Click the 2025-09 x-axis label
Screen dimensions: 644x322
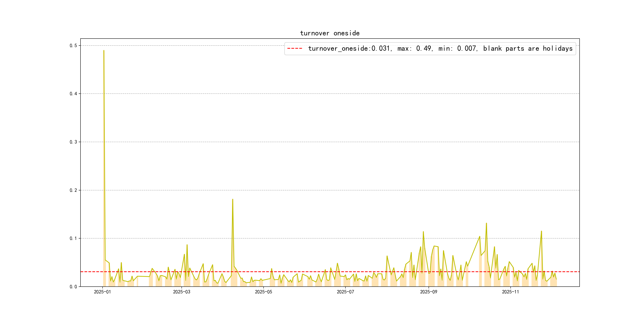pos(429,292)
